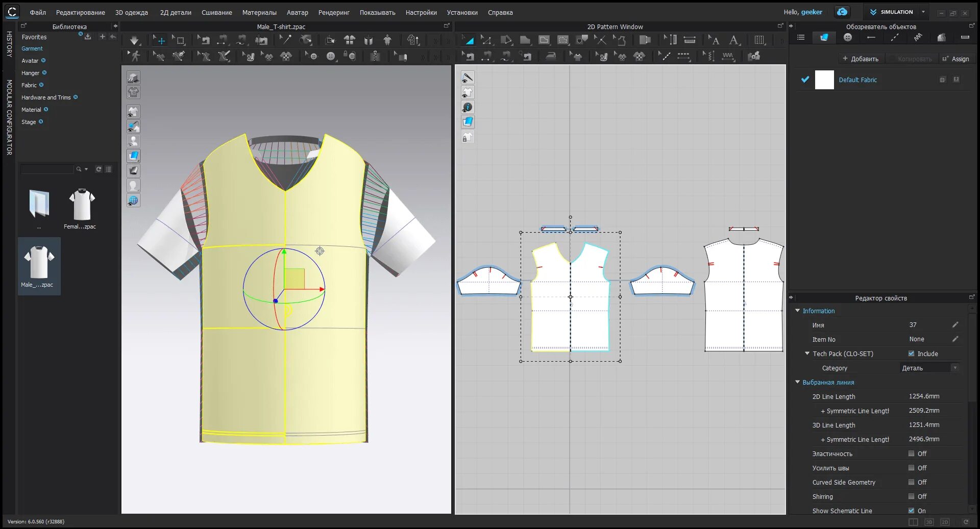Switch to the MODULAR CONFIGURATOR tab
Image resolution: width=980 pixels, height=529 pixels.
click(9, 117)
